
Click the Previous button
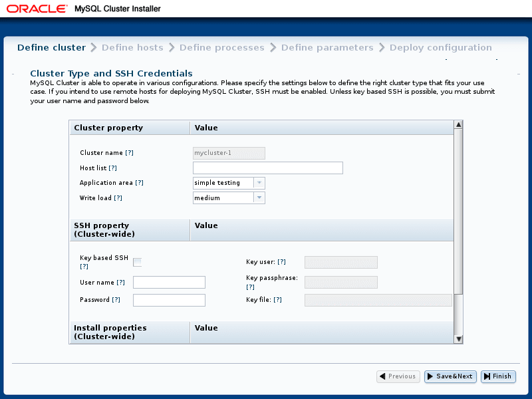398,376
